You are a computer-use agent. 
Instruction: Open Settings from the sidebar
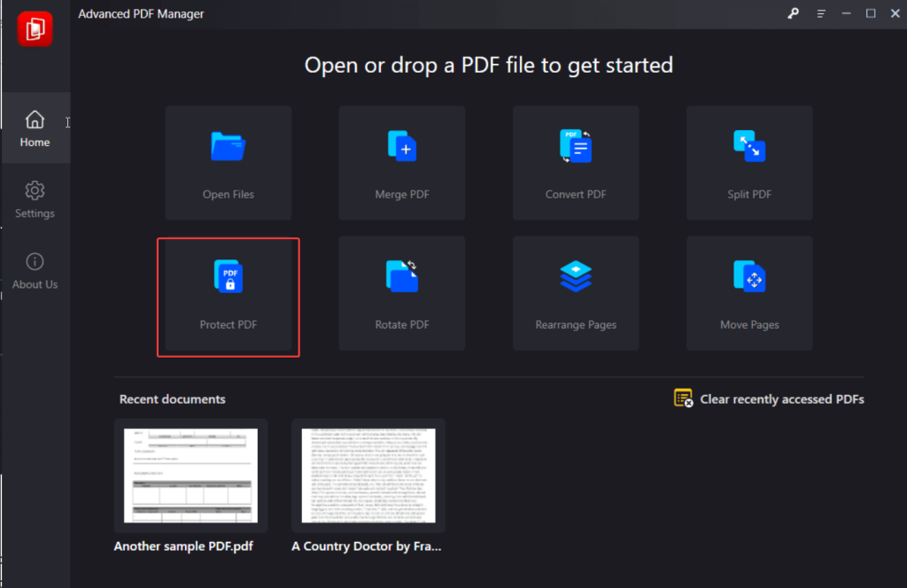click(x=35, y=199)
